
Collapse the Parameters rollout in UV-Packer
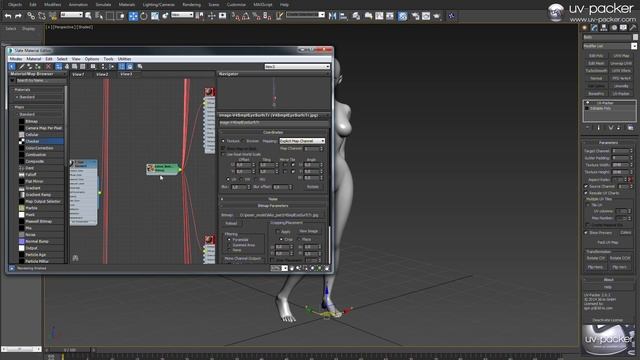[x=608, y=142]
